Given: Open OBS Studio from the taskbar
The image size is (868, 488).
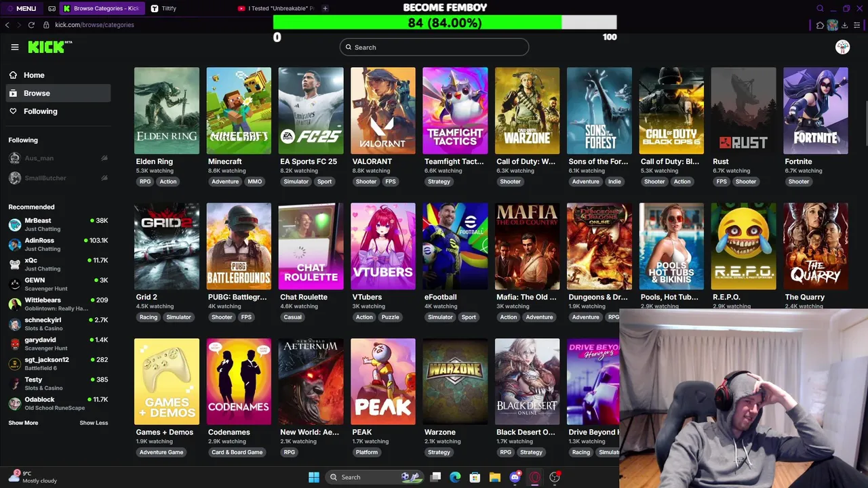Looking at the screenshot, I should [555, 477].
